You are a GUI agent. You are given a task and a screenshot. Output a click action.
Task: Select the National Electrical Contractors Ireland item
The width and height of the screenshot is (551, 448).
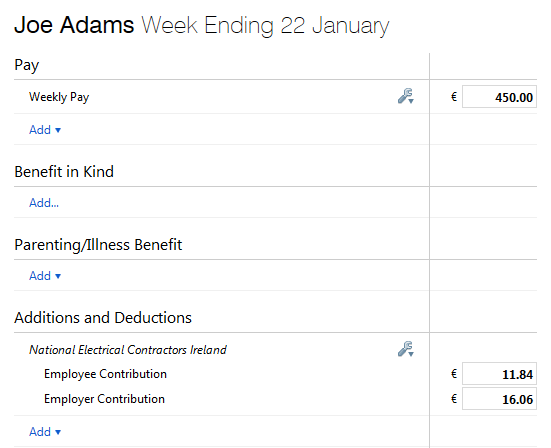128,350
